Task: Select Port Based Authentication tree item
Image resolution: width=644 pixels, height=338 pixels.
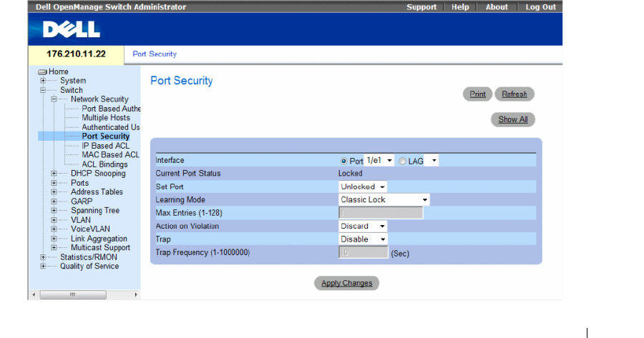Action: point(111,109)
